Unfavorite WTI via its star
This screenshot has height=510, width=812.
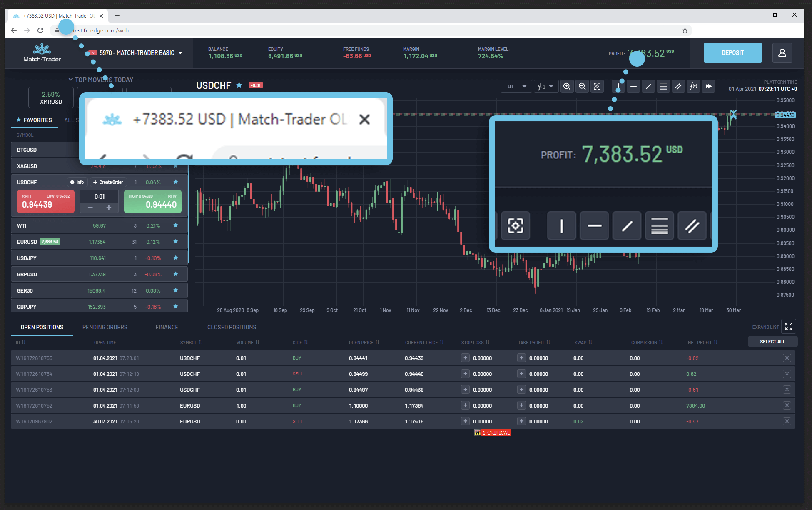[176, 225]
